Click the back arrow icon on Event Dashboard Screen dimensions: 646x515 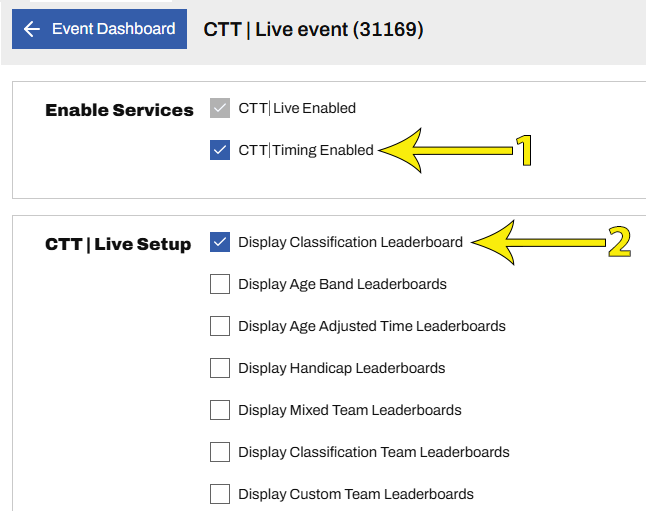(32, 29)
